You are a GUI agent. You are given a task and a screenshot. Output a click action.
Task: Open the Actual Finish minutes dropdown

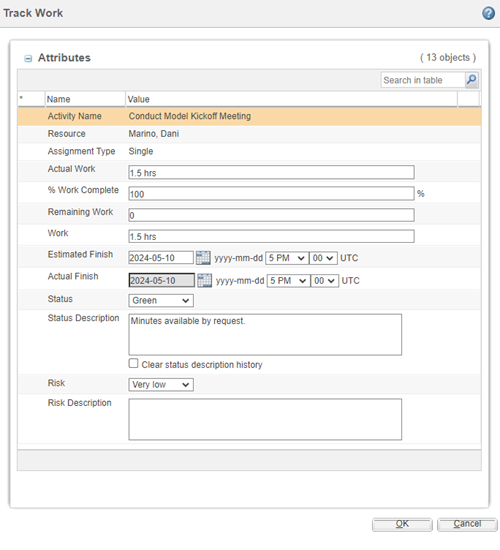pos(325,281)
